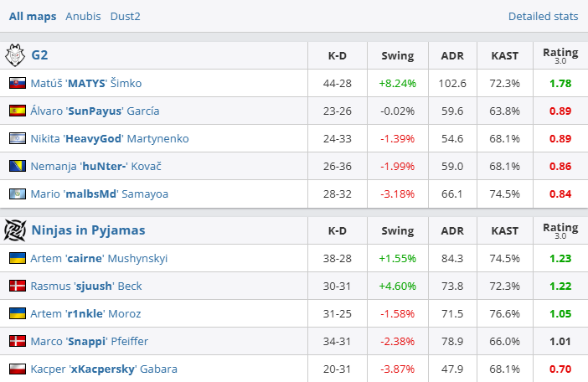
Task: Click the Swing column header for Ninjas in Pyjamas
Action: [397, 230]
